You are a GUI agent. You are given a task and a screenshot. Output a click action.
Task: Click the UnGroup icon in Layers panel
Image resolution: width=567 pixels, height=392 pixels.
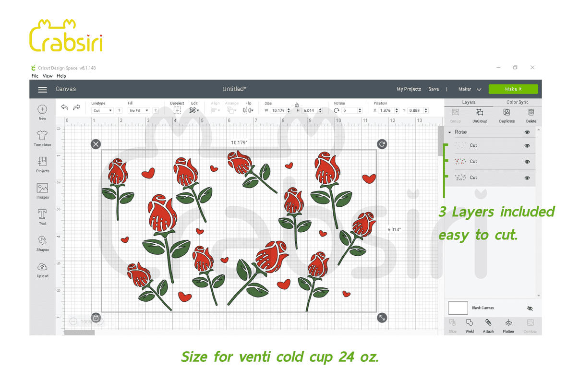tap(479, 113)
